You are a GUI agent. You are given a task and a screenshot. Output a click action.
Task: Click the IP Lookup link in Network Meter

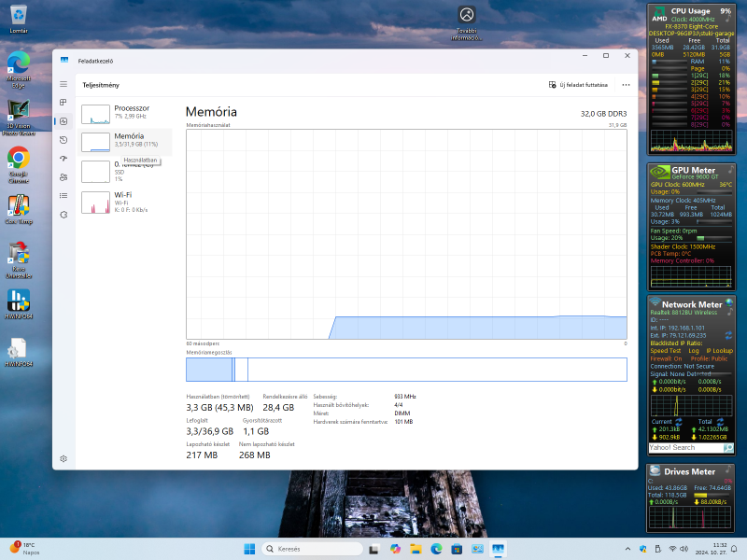(719, 351)
